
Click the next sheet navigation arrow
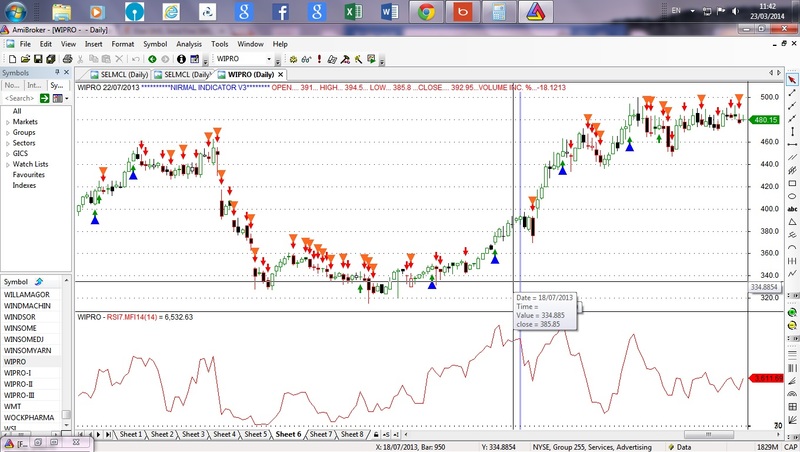click(x=98, y=435)
